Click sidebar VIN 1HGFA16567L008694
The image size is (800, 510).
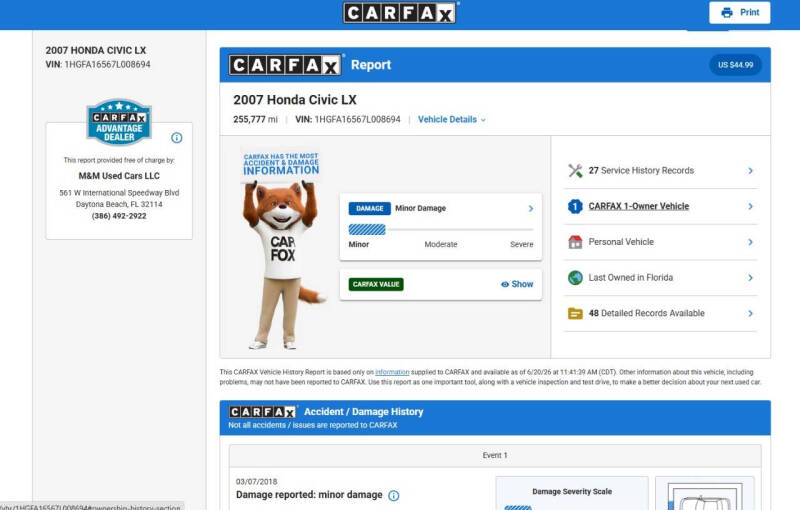point(107,65)
